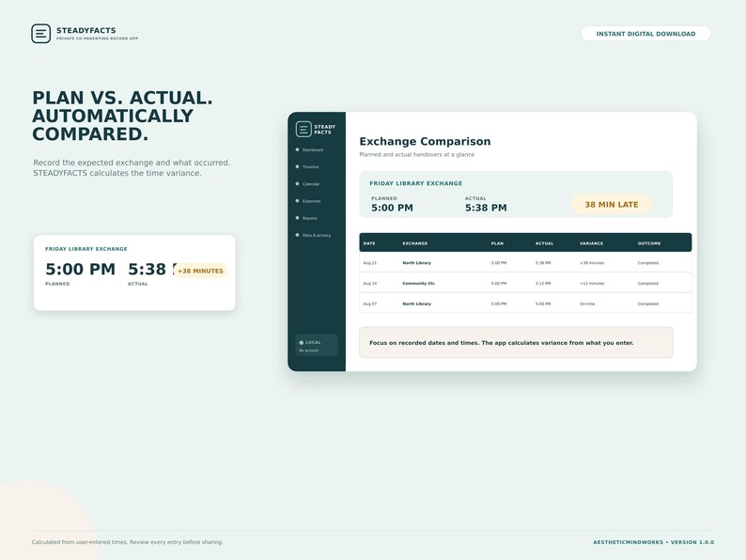Click the bullet dot beside Data & privacy
The height and width of the screenshot is (560, 746).
[297, 235]
